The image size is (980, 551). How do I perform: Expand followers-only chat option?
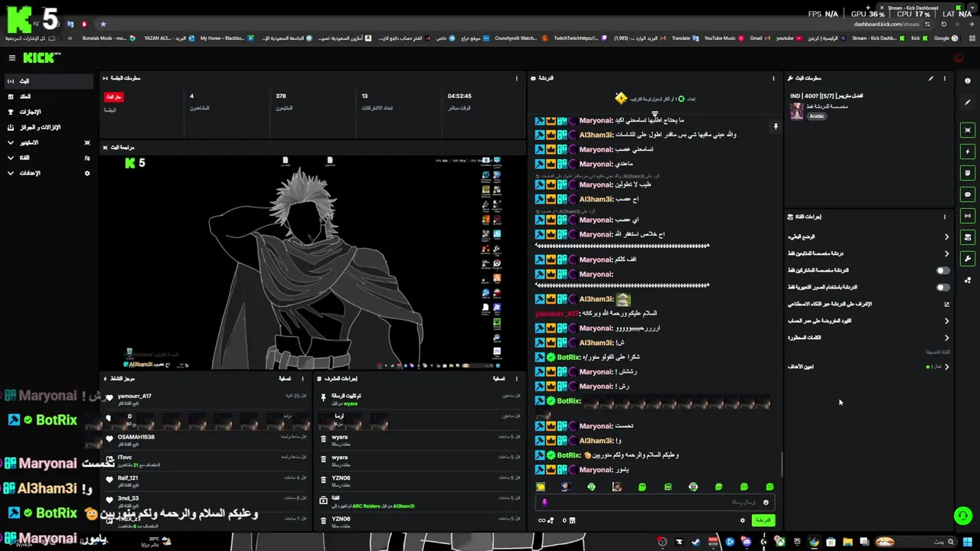[x=946, y=253]
